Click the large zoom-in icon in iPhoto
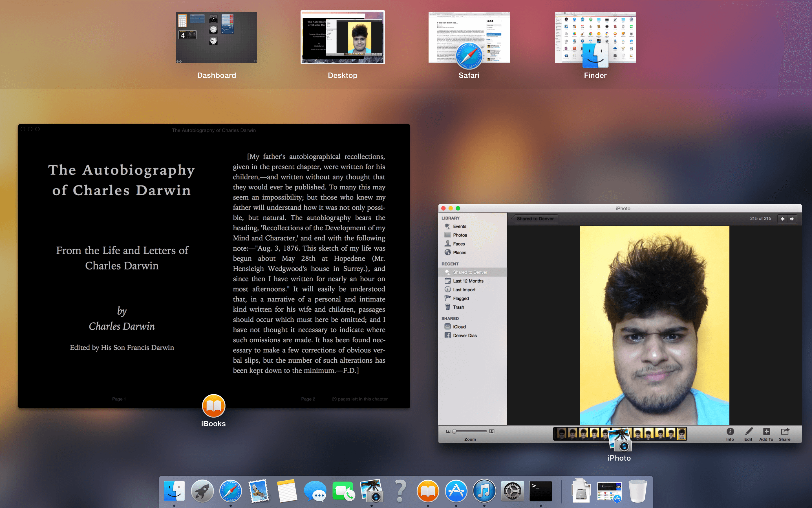This screenshot has height=508, width=812. click(492, 432)
